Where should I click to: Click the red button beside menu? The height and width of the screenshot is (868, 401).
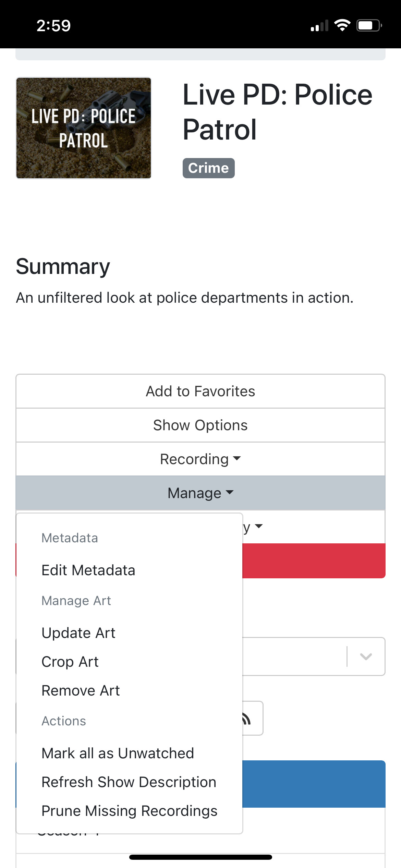coord(314,561)
